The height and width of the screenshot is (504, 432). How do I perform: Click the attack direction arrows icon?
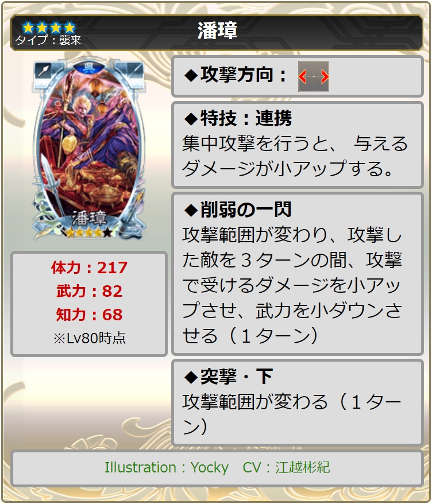pyautogui.click(x=313, y=76)
